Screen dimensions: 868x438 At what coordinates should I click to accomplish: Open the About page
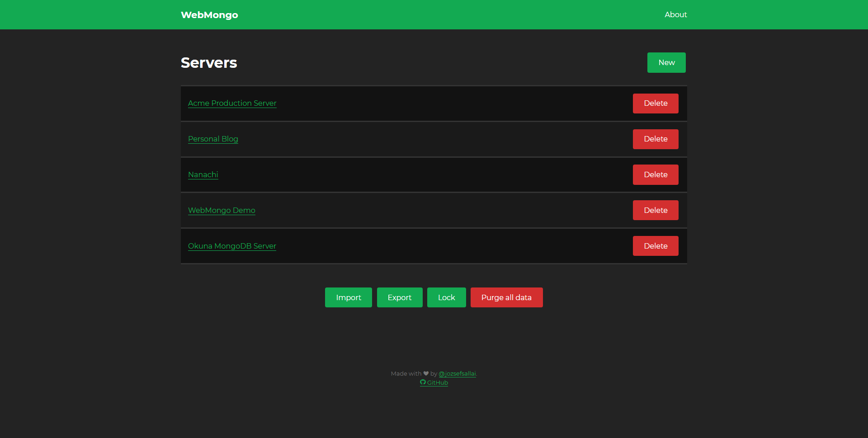675,14
